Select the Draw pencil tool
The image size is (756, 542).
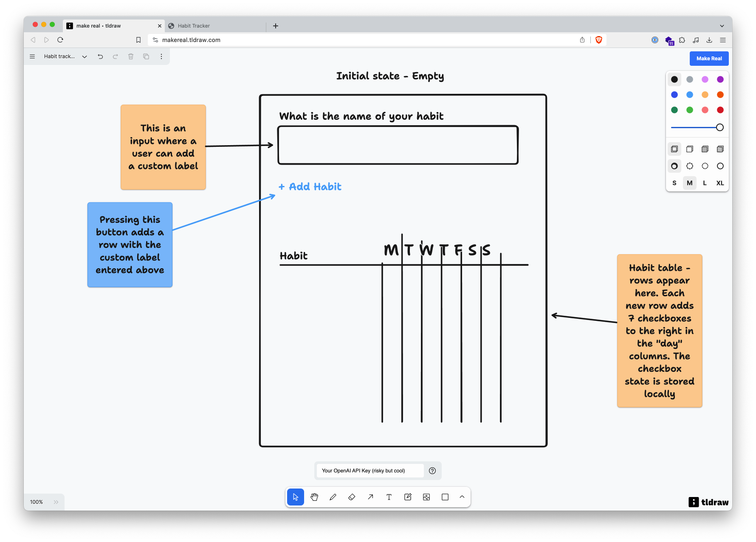point(333,497)
